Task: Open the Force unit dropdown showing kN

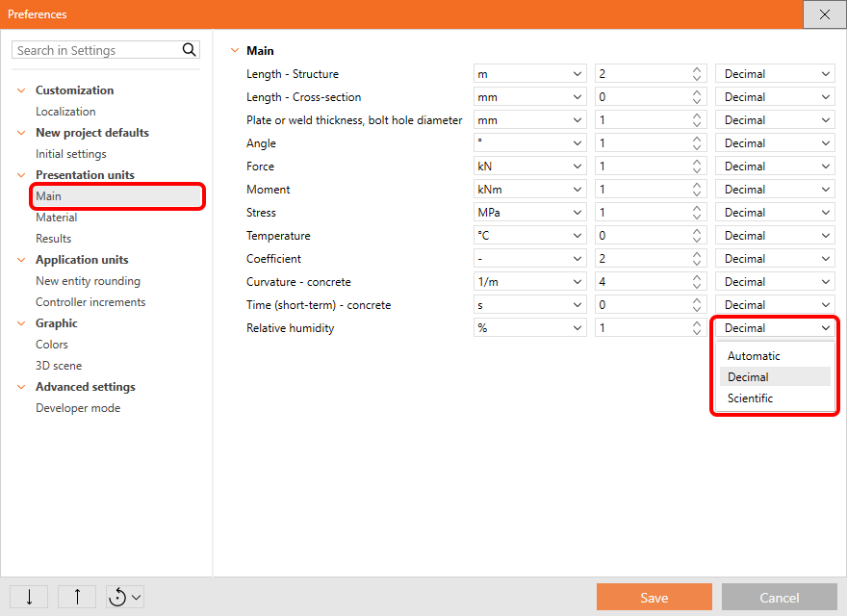Action: (530, 167)
